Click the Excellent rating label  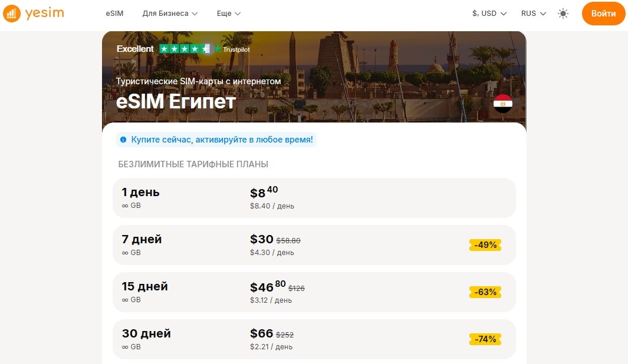click(135, 49)
